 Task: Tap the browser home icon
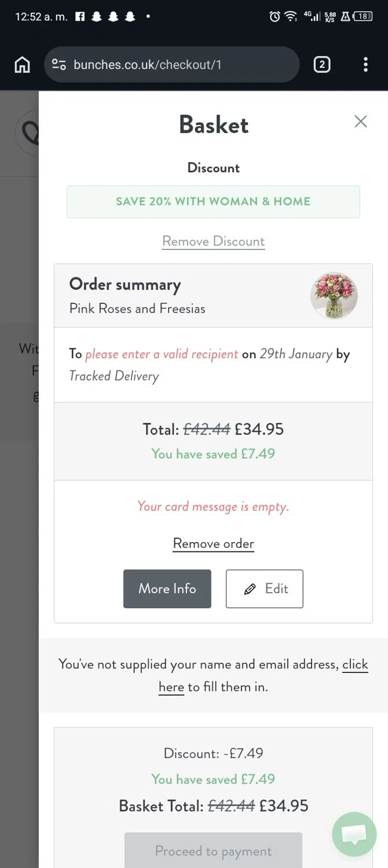pos(22,64)
